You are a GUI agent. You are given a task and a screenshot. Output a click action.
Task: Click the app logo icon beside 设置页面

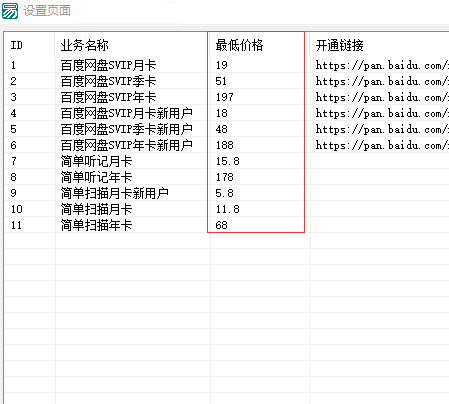[x=10, y=10]
